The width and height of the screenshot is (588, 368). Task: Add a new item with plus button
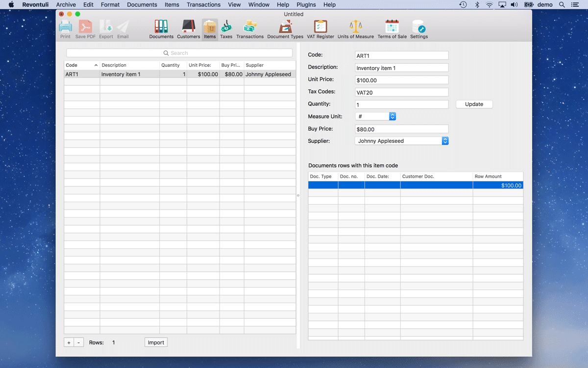(69, 342)
